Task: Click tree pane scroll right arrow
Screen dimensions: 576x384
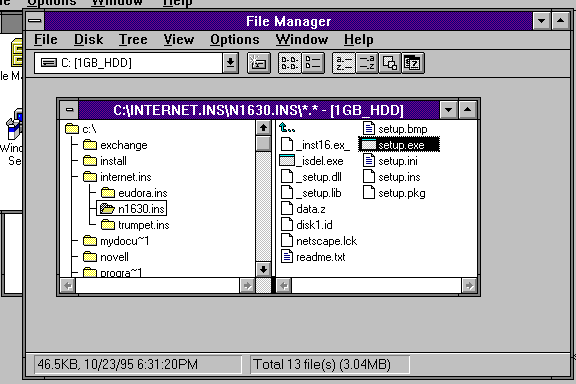Action: [x=247, y=286]
